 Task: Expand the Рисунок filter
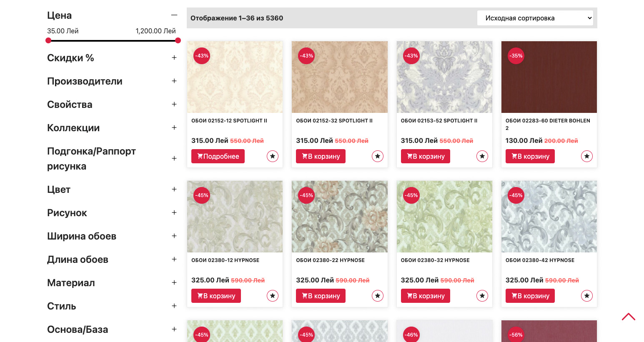tap(174, 213)
